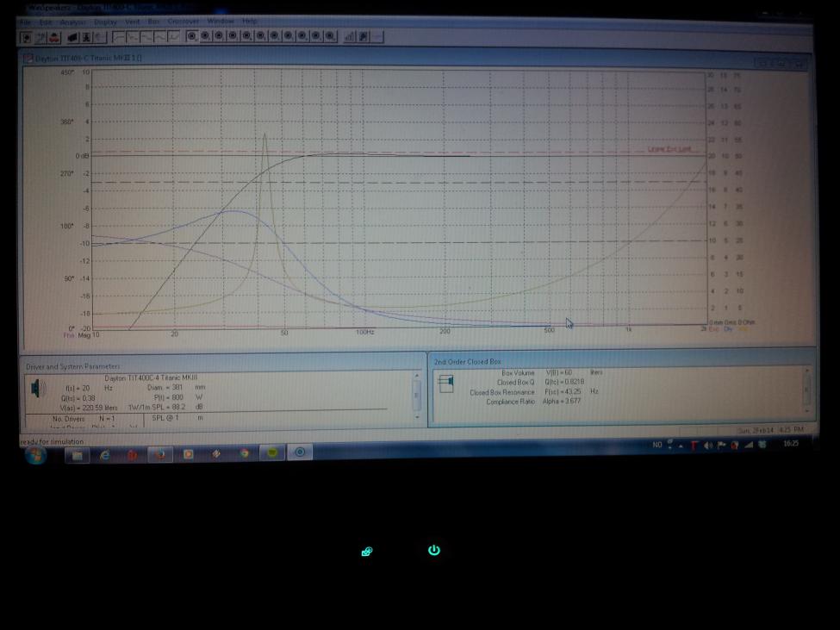Screen dimensions: 840x630
Task: Click the Driver and System Parameters header
Action: point(73,366)
